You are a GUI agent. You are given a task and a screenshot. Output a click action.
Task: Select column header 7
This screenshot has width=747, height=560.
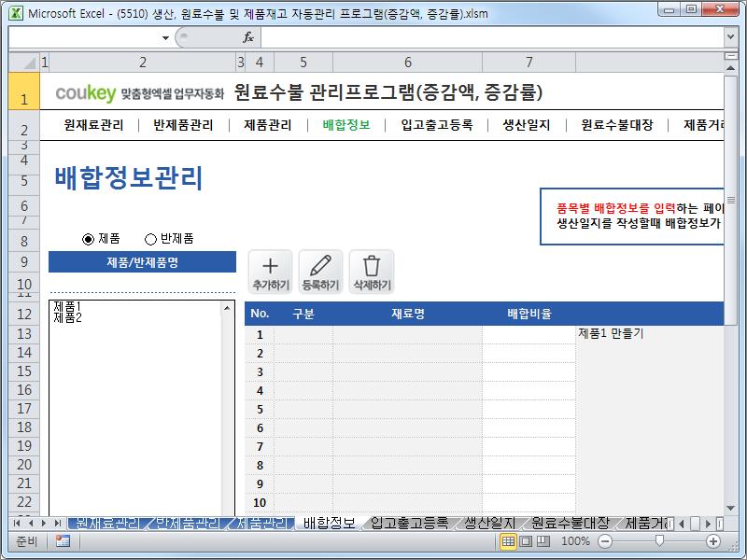tap(529, 62)
